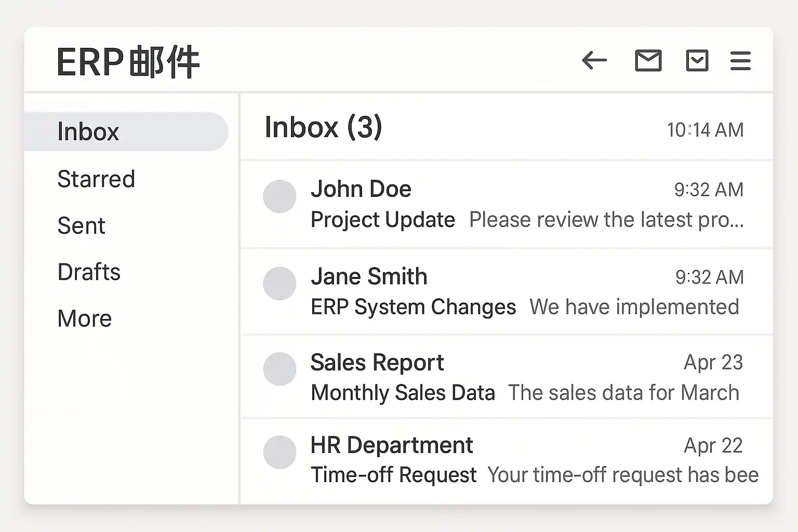Click the Inbox (3) heading
The image size is (798, 532).
[323, 127]
